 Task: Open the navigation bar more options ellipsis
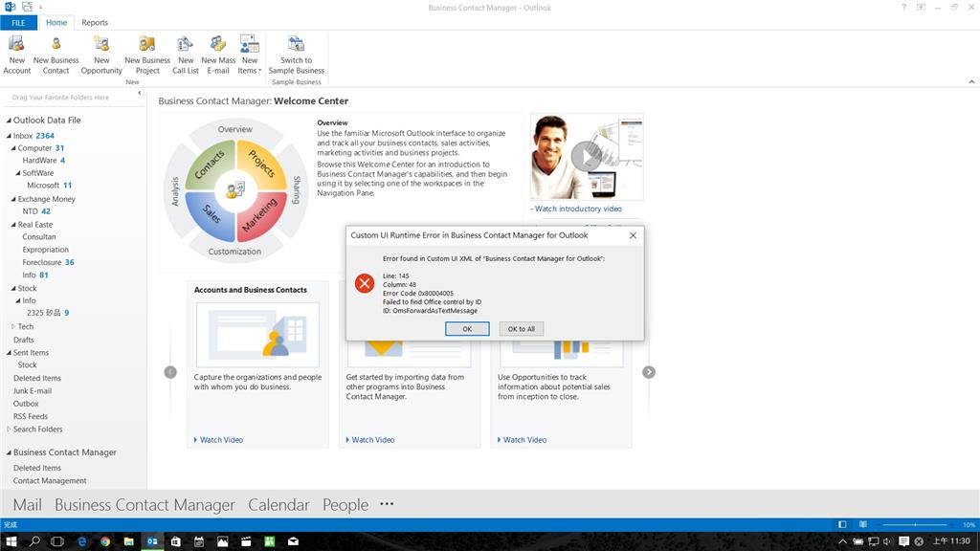point(387,504)
